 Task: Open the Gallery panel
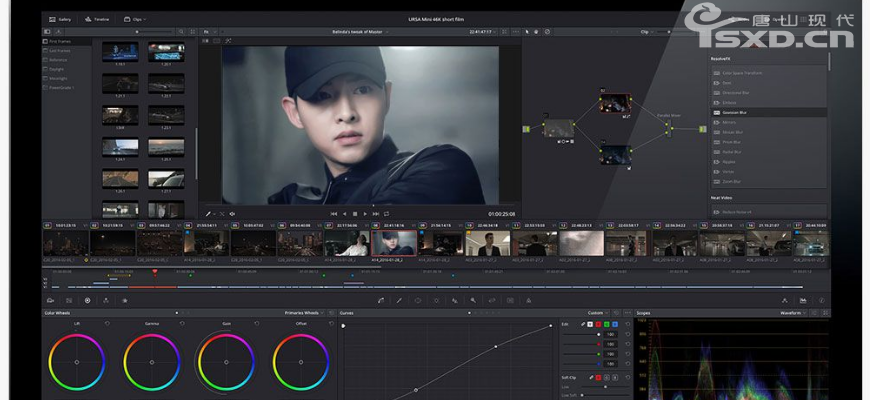[60, 19]
